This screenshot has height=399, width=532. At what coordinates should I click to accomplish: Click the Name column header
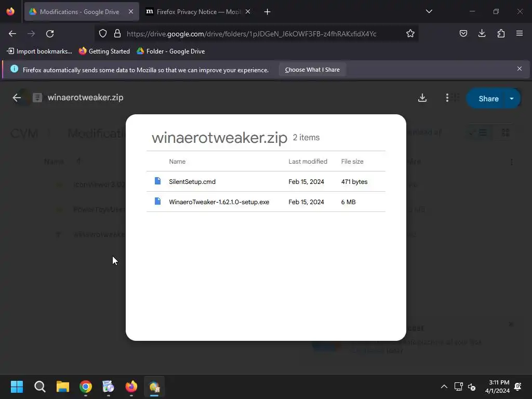(178, 162)
